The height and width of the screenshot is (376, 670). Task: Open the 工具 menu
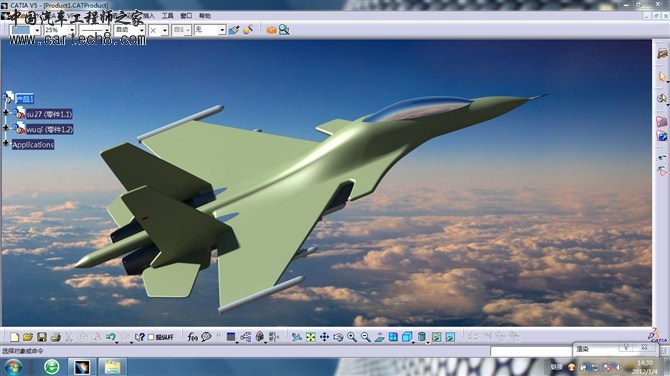(168, 16)
